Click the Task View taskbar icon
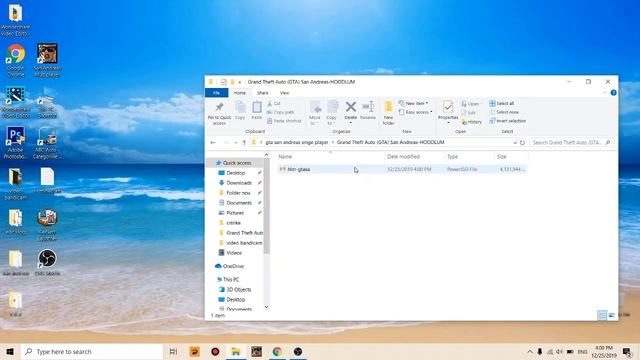640x360 pixels. click(x=173, y=351)
